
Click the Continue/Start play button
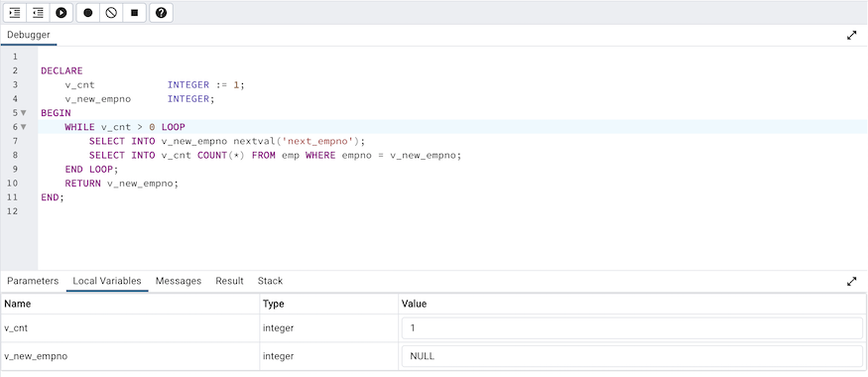61,12
